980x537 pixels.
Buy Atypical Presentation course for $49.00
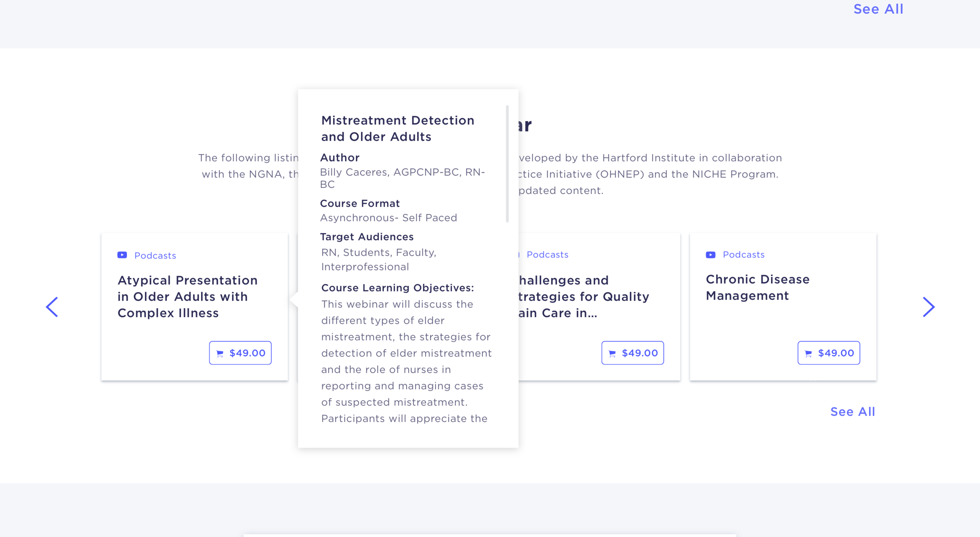(x=240, y=353)
